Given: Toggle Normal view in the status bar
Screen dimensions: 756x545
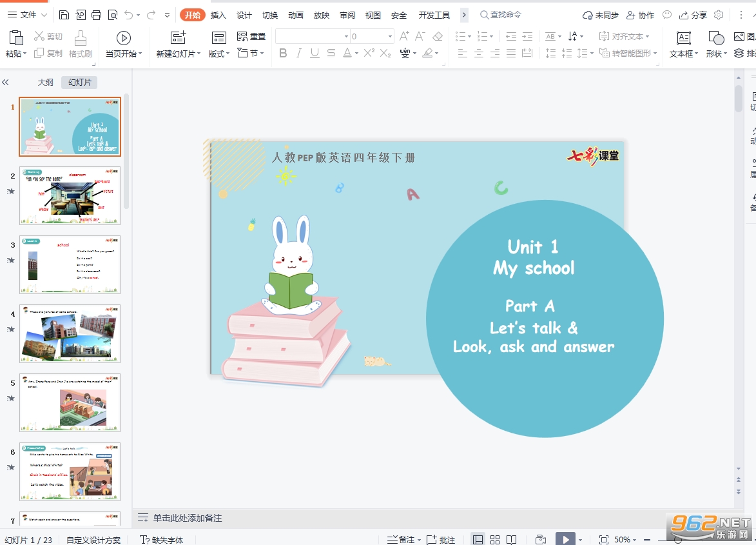Looking at the screenshot, I should coord(478,540).
